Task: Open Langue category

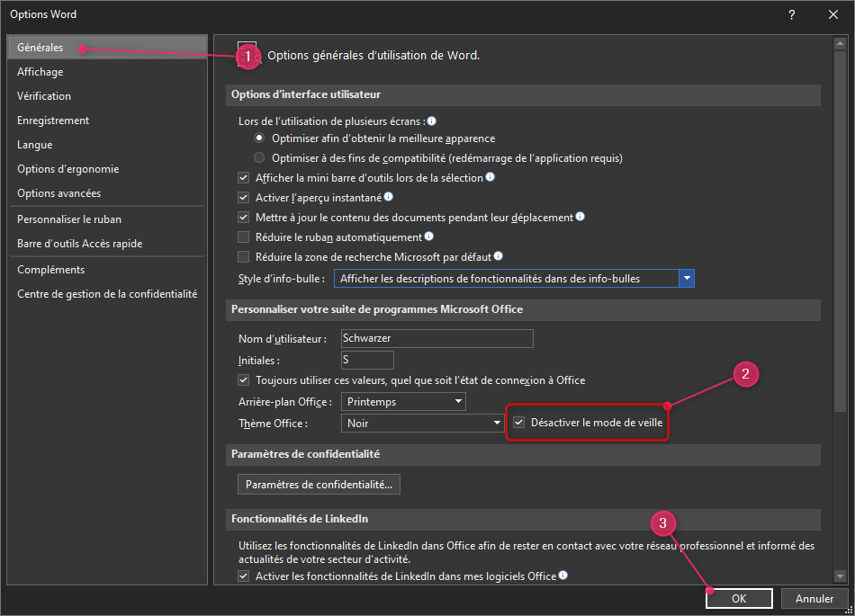Action: coord(107,145)
